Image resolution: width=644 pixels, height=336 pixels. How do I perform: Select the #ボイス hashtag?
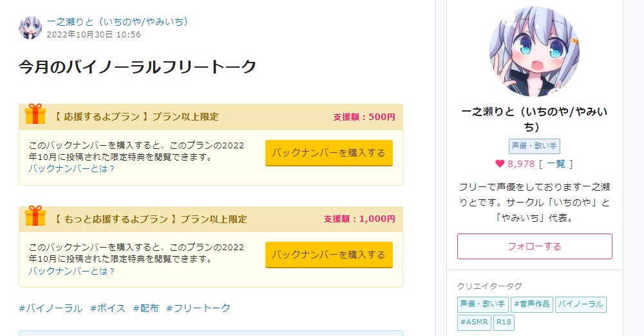(x=108, y=308)
